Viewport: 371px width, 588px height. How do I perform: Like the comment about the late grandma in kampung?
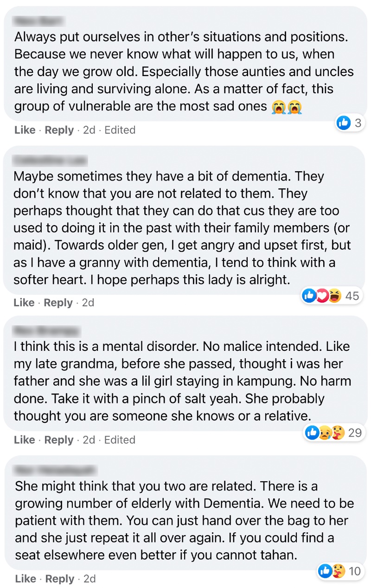tap(25, 439)
